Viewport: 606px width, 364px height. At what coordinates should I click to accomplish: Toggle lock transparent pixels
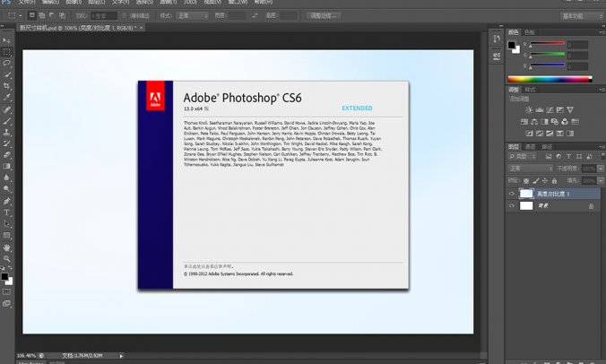pyautogui.click(x=526, y=181)
